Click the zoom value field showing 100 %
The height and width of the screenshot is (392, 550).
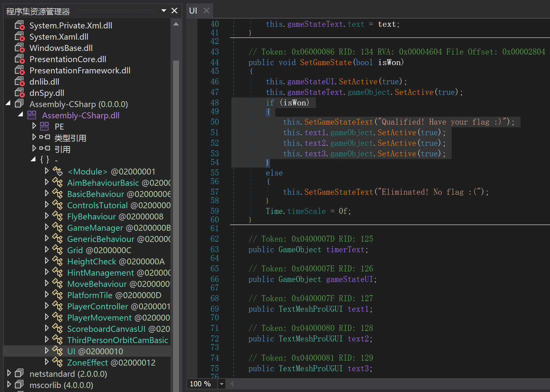point(202,384)
